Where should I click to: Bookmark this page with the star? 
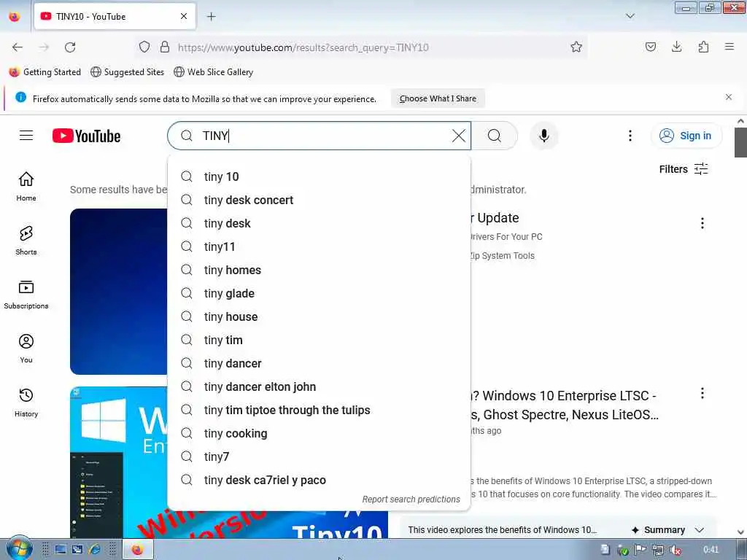[x=576, y=47]
